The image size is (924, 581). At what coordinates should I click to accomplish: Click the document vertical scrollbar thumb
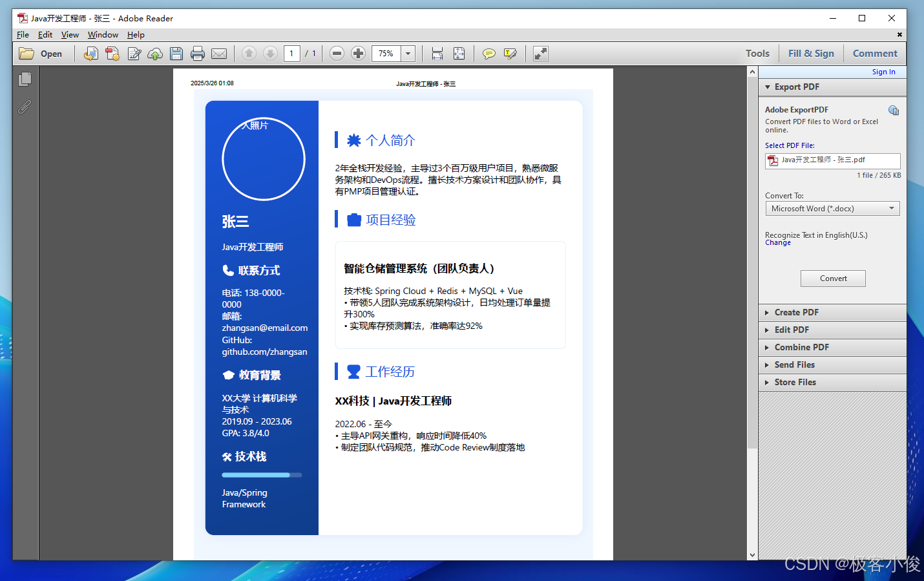(x=752, y=262)
